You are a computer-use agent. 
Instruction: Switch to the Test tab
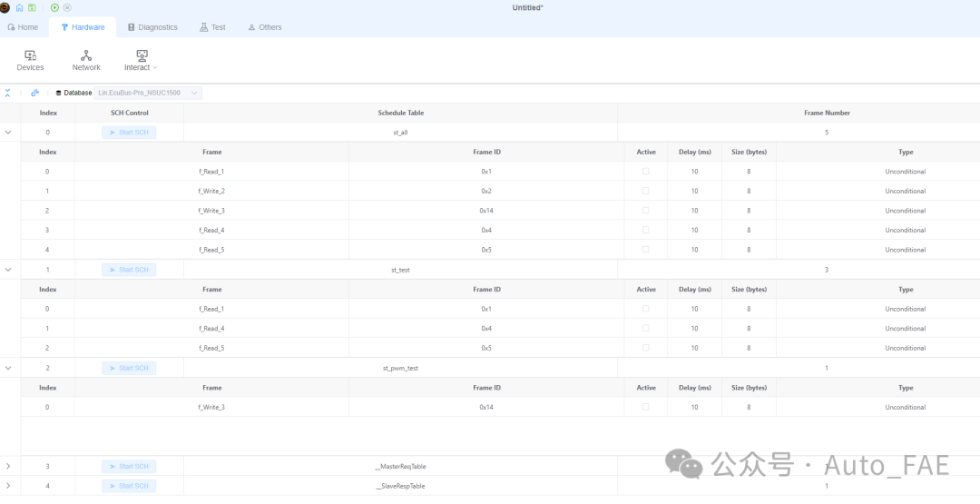coord(212,27)
